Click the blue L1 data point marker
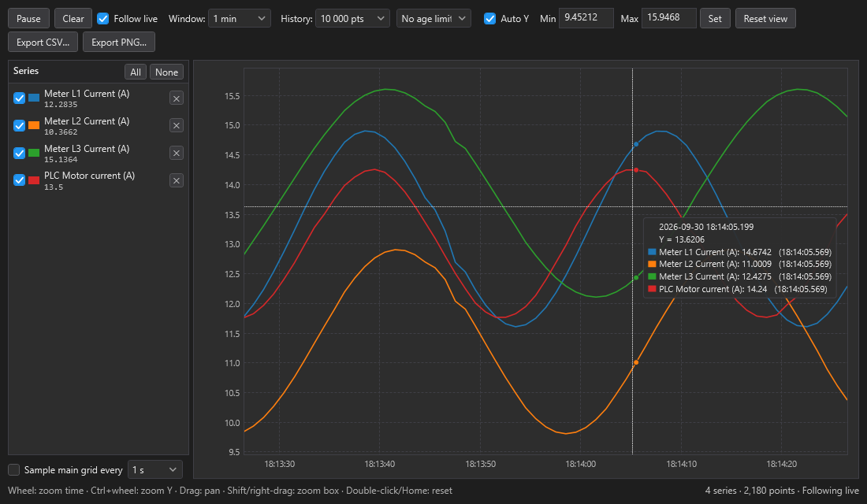Screen dimensions: 867x504 click(636, 144)
